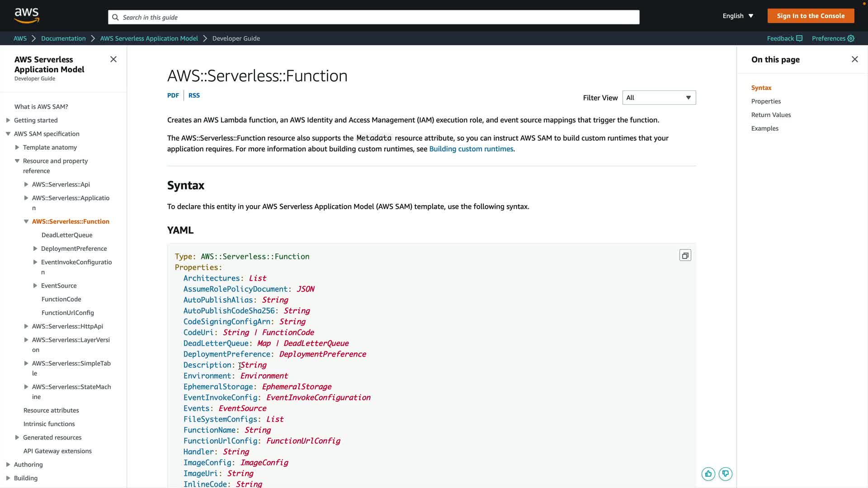Copy the YAML code block
Screen dimensions: 868x488
[x=685, y=256]
